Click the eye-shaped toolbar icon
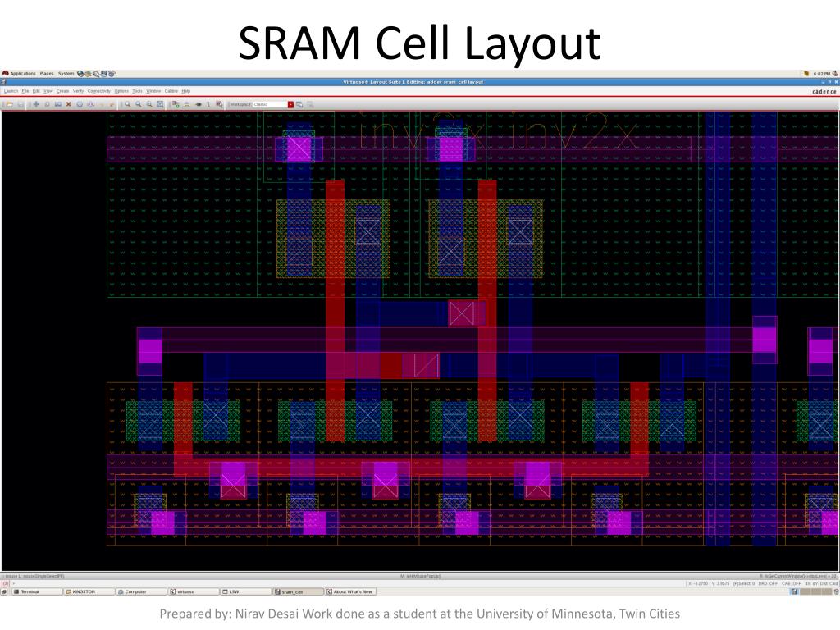 click(198, 104)
